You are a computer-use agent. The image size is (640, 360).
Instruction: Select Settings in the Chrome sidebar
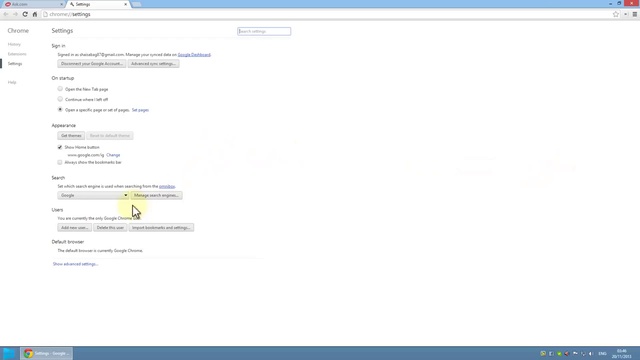(15, 64)
